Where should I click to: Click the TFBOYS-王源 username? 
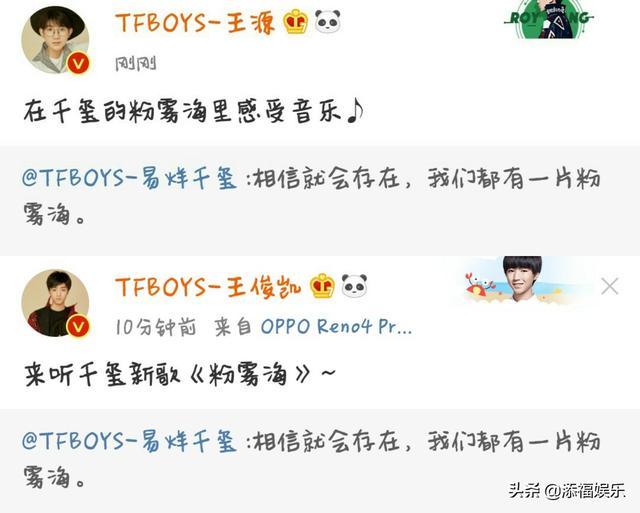pos(194,22)
